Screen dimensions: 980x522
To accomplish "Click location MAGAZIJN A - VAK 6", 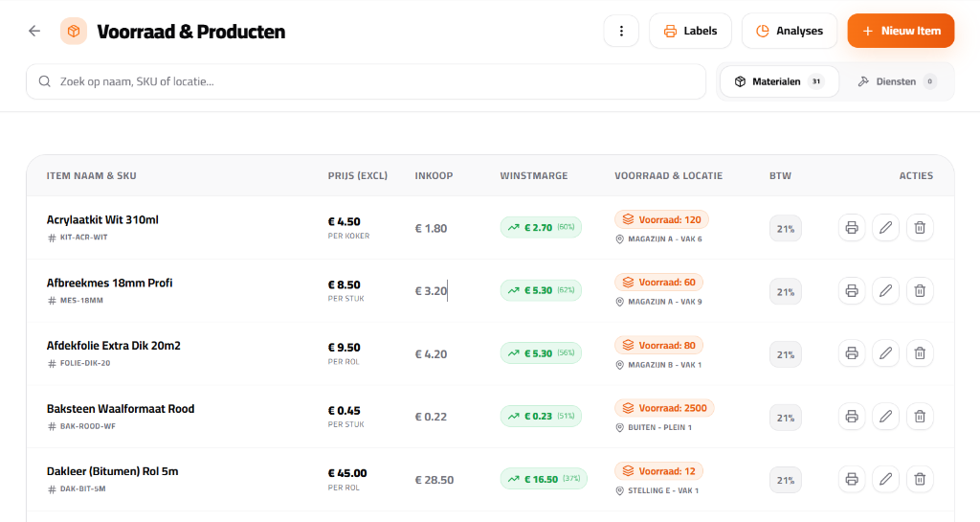I will [665, 238].
